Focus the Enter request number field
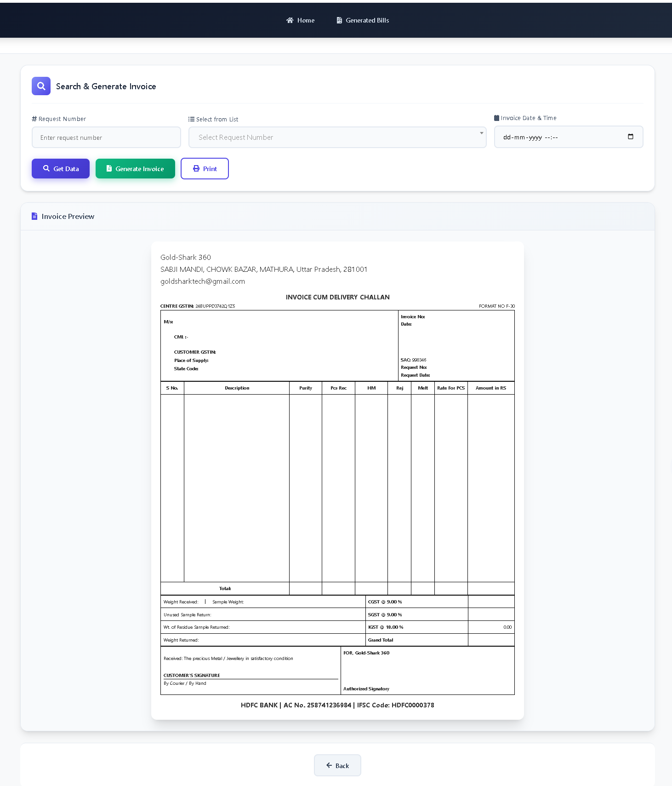672x786 pixels. pos(106,138)
